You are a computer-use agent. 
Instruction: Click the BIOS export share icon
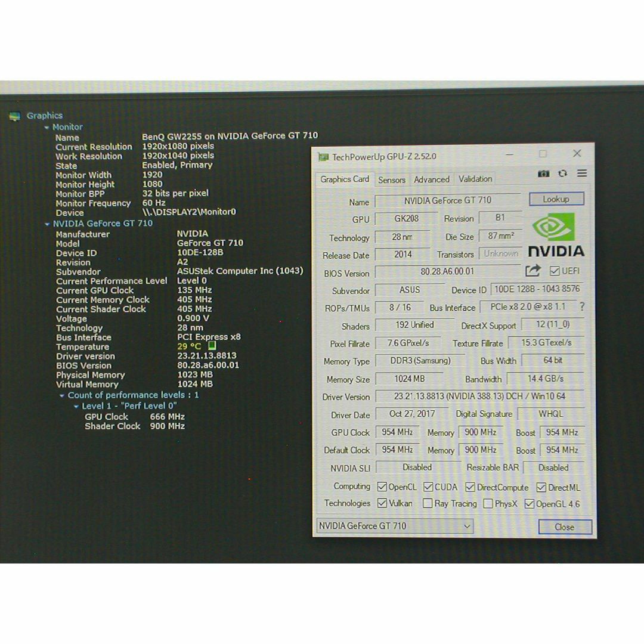[532, 271]
